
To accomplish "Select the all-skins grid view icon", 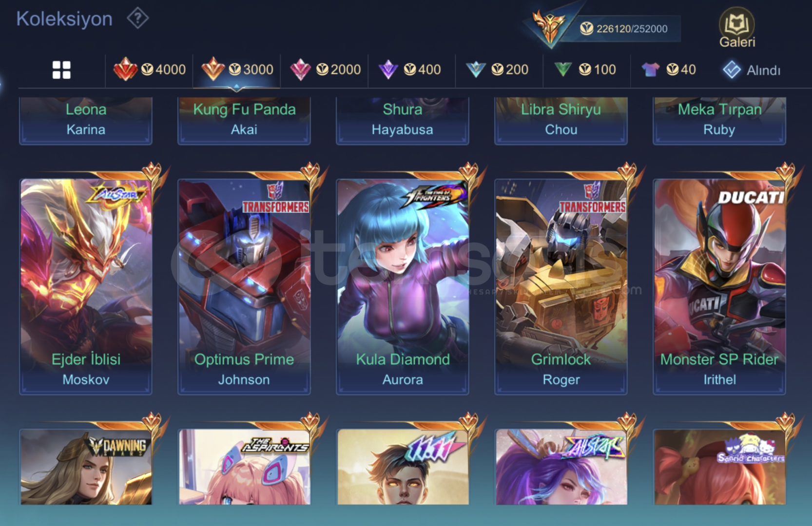I will click(61, 70).
